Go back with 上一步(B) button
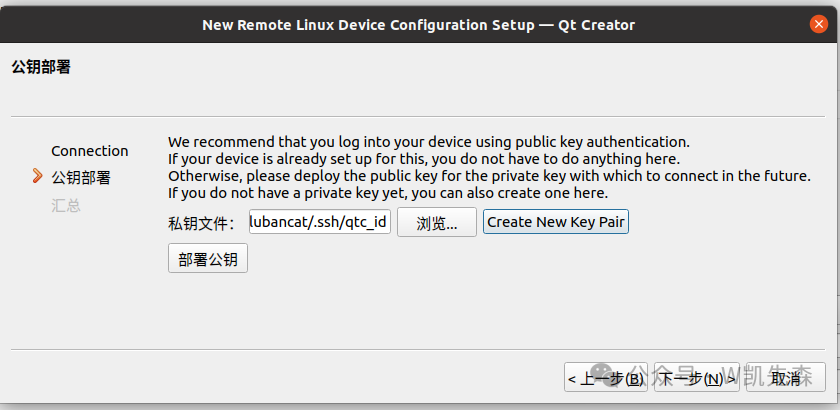 point(604,378)
